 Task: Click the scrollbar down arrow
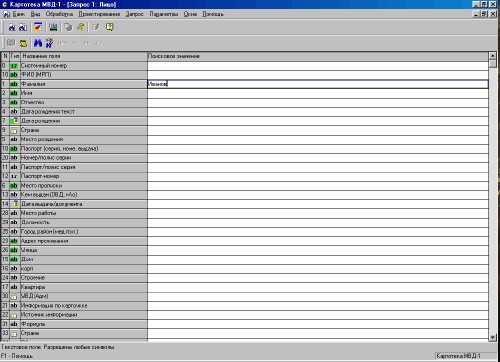point(493,337)
